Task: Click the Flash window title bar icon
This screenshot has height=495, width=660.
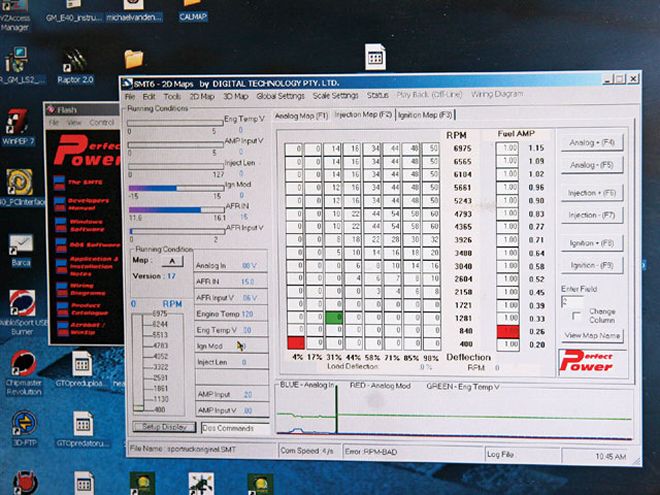Action: 51,110
